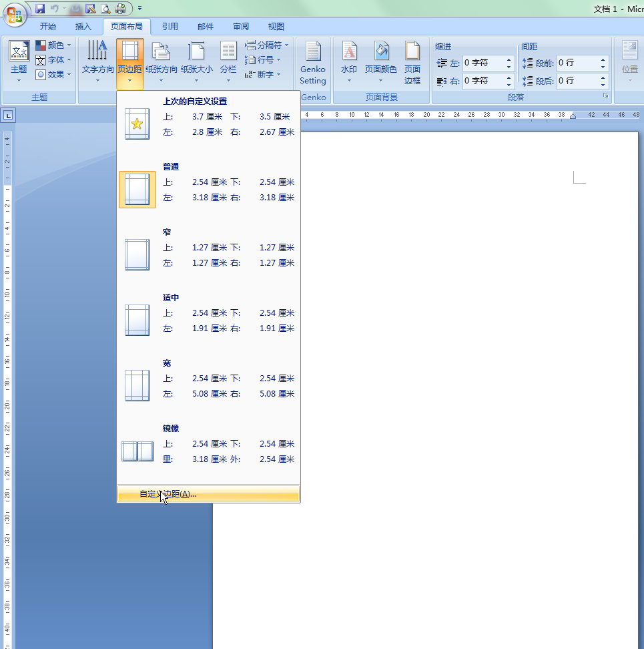Click 自定义边距(A)... custom margins option

pos(208,494)
